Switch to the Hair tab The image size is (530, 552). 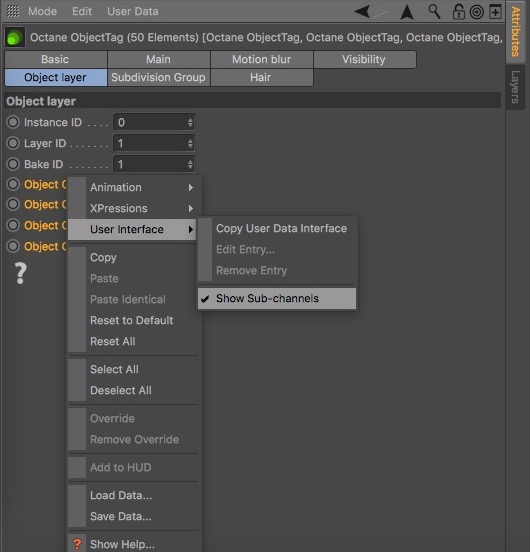tap(261, 77)
